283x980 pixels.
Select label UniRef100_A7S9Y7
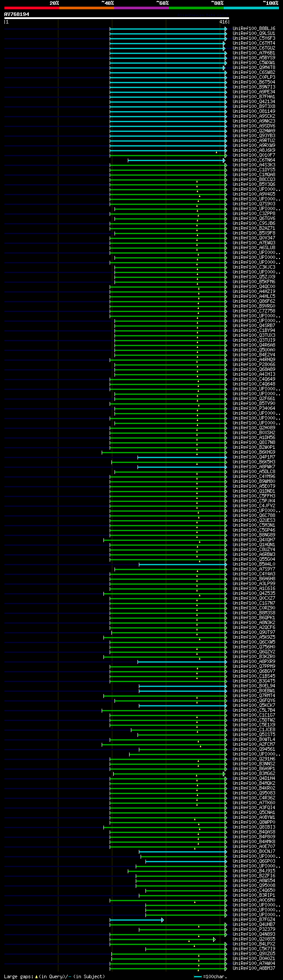[254, 569]
